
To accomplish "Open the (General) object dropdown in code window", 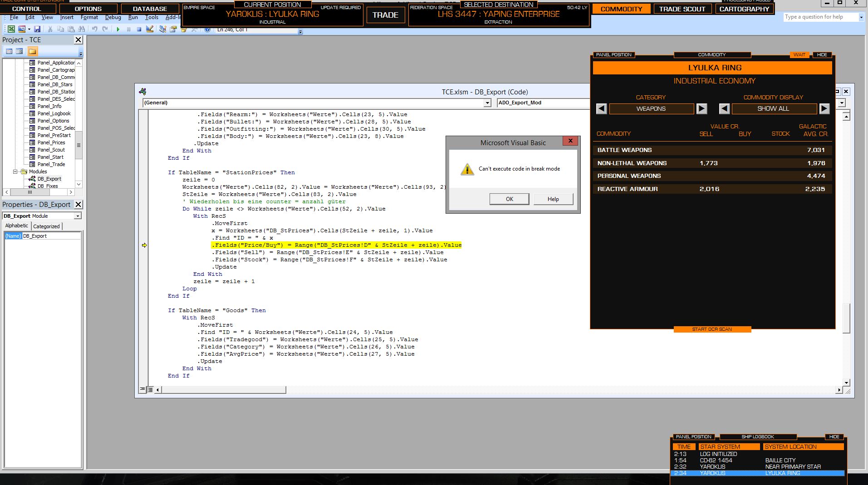I will 487,103.
